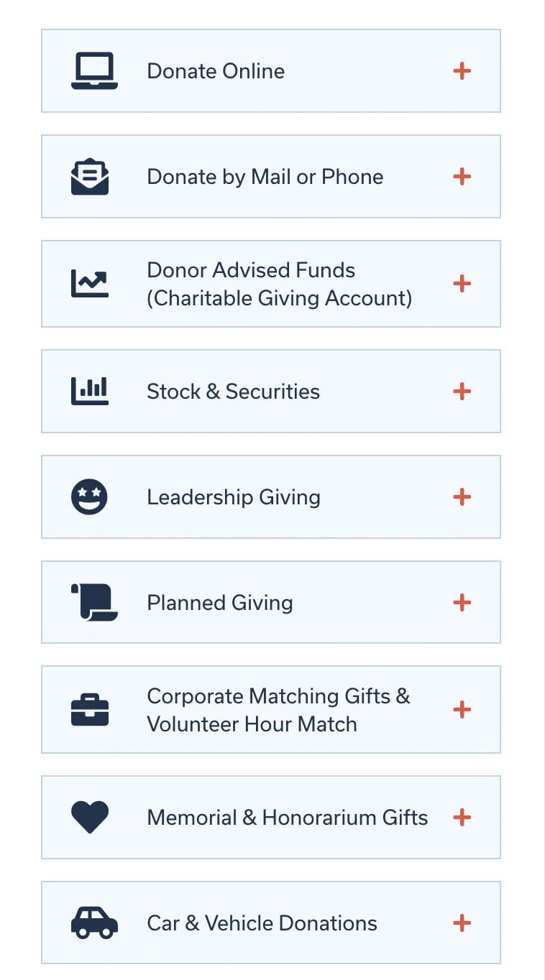
Task: Click the heart icon for Memorial Gifts
Action: click(90, 818)
